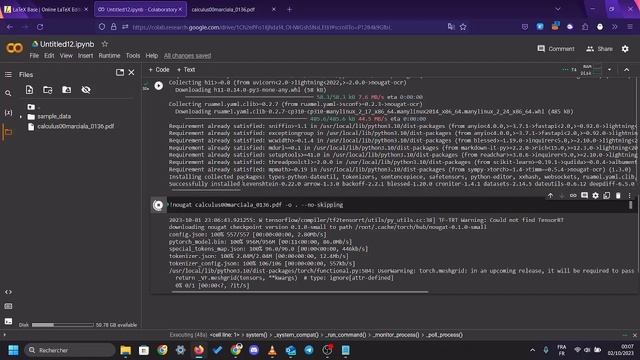This screenshot has width=640, height=360.
Task: Reload the page
Action: pyautogui.click(x=40, y=27)
